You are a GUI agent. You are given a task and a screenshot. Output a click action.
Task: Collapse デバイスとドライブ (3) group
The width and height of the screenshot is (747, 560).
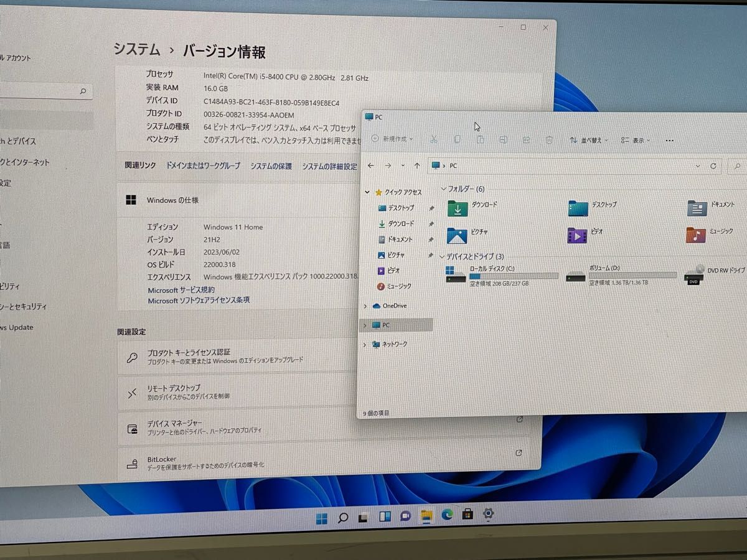pyautogui.click(x=443, y=256)
